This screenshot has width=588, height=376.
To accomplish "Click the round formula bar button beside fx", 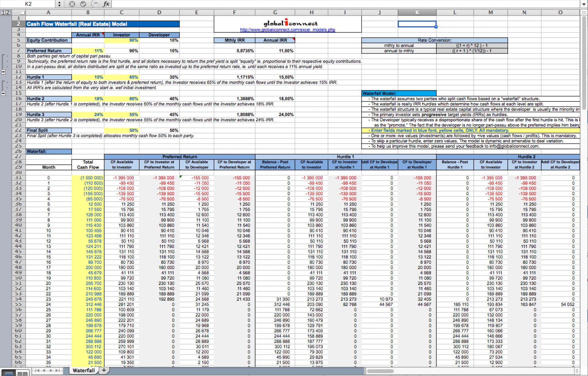I will (95, 4).
